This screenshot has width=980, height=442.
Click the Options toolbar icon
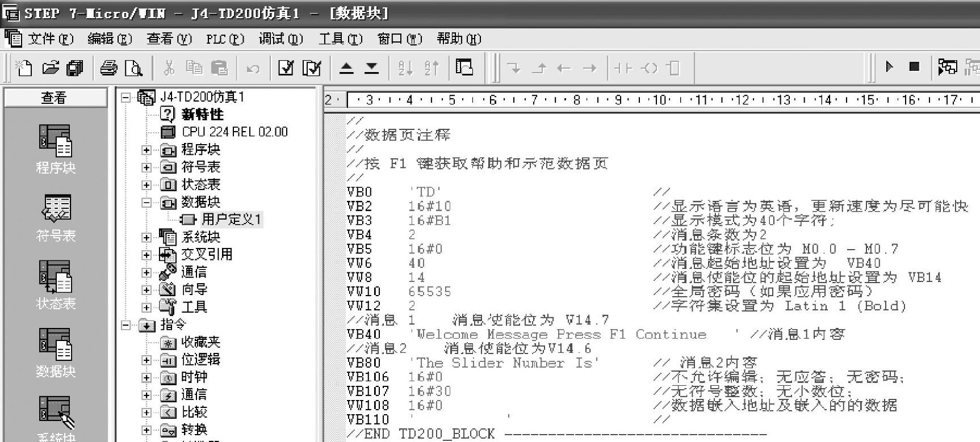pos(464,68)
